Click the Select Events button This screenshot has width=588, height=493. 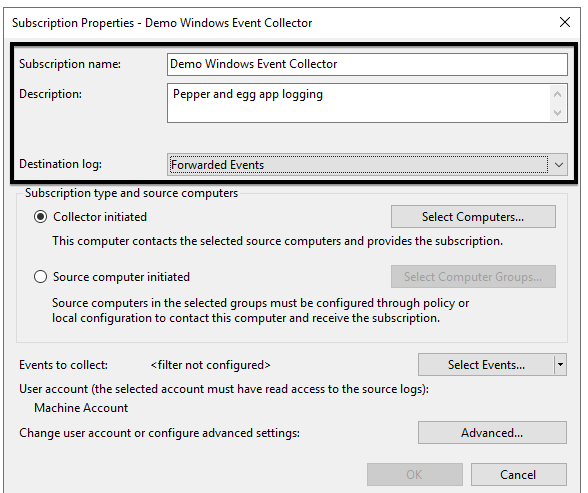click(486, 365)
